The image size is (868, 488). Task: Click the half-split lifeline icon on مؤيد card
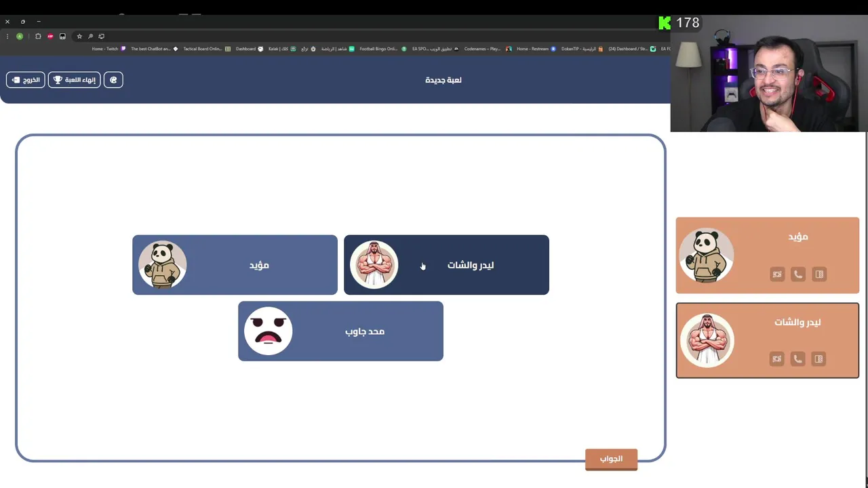819,274
